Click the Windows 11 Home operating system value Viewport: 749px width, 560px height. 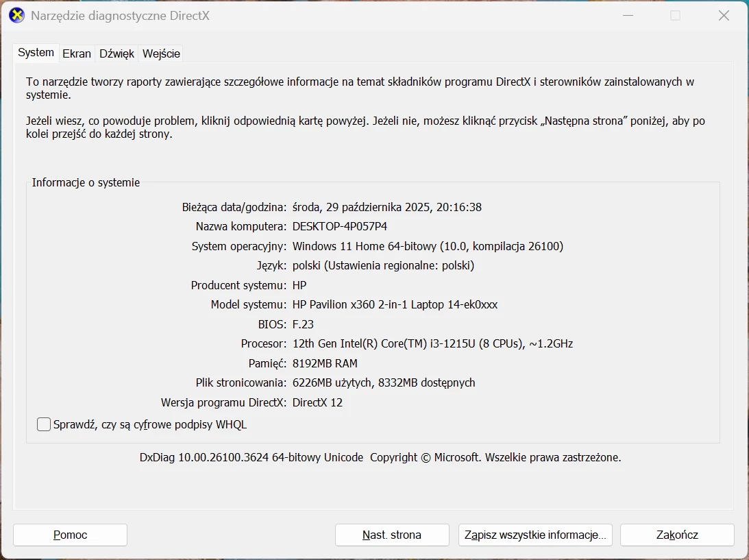click(x=428, y=246)
